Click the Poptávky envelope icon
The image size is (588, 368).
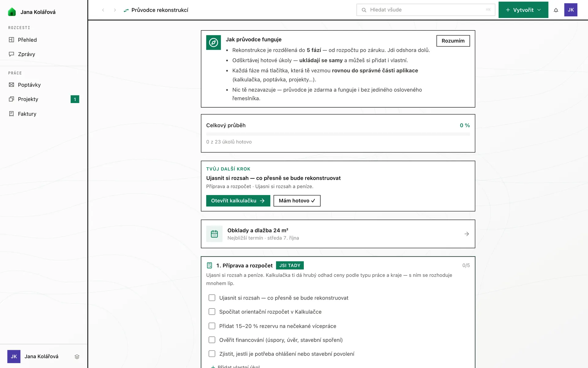11,85
